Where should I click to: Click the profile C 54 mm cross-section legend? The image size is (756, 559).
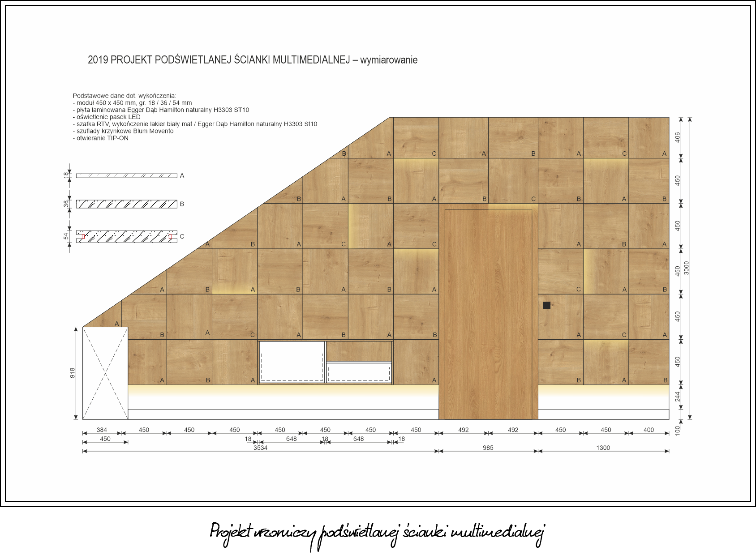click(127, 236)
